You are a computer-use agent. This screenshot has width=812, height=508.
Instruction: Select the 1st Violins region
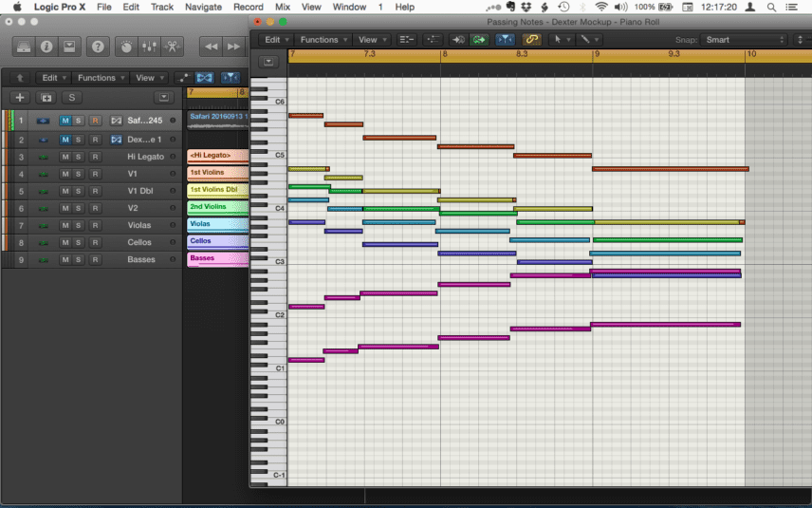pos(217,173)
